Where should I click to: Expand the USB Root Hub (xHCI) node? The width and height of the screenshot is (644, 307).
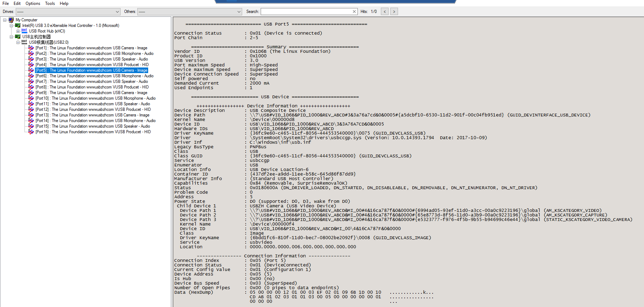click(x=18, y=31)
